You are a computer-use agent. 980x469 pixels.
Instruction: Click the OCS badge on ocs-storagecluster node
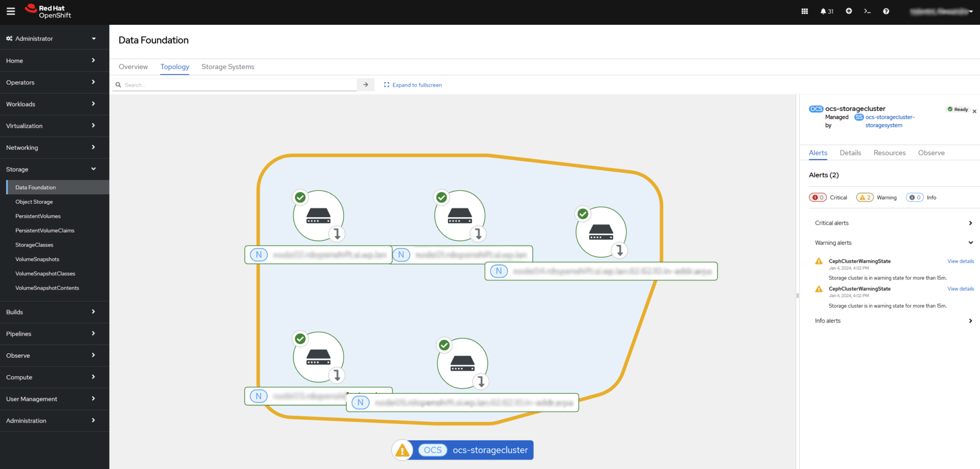(432, 450)
